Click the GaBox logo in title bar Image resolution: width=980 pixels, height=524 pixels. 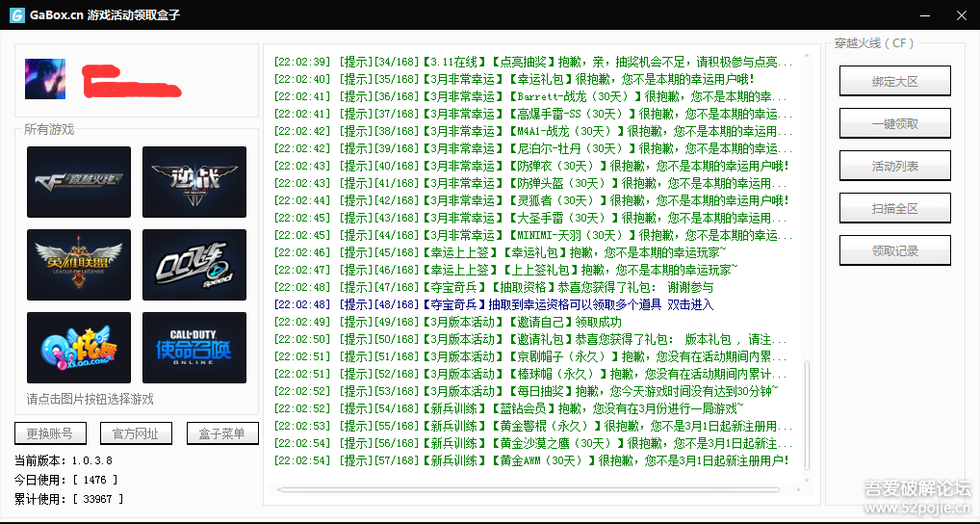coord(17,15)
